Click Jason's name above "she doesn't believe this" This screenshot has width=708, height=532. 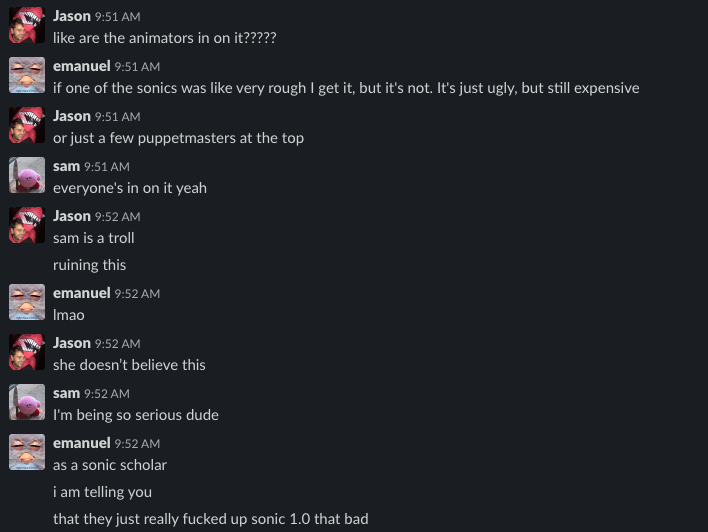tap(72, 343)
